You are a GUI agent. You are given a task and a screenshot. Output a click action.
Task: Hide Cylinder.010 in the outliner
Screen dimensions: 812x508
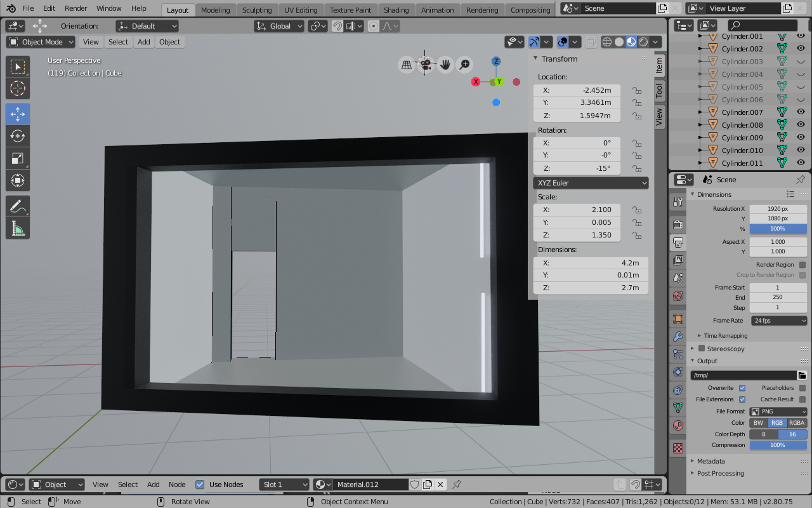801,150
